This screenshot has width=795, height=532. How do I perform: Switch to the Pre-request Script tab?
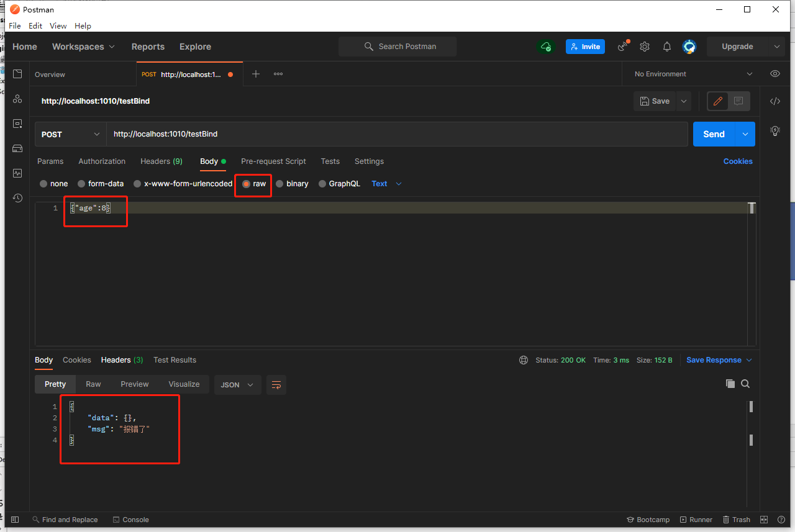[x=273, y=161]
